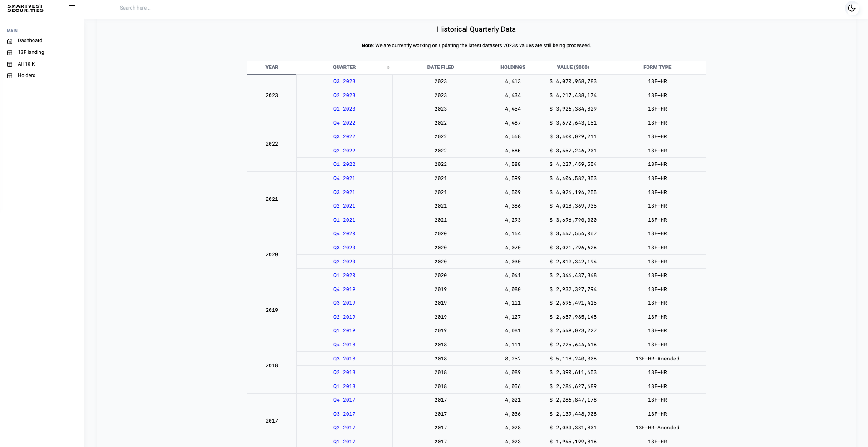The image size is (868, 447).
Task: Open Q2 2021 quarter link
Action: (344, 206)
